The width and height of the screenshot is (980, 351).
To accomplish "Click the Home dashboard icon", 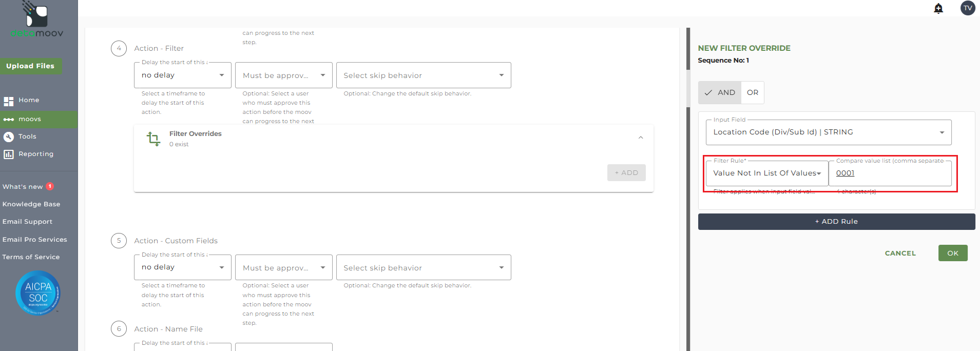I will [x=9, y=101].
